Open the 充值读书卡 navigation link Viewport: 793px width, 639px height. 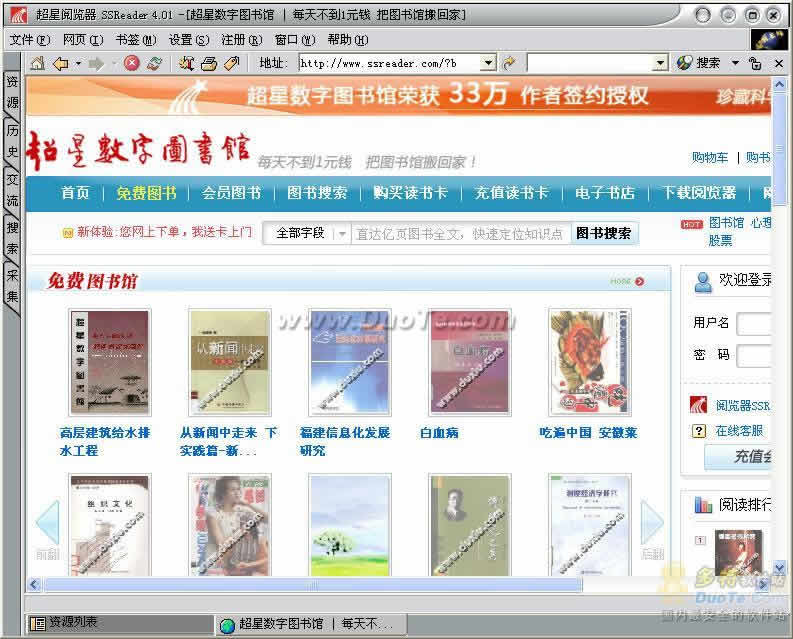point(511,193)
